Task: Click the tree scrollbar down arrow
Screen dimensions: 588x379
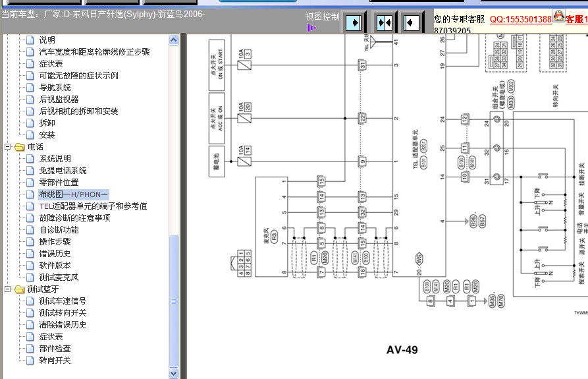Action: click(x=173, y=373)
